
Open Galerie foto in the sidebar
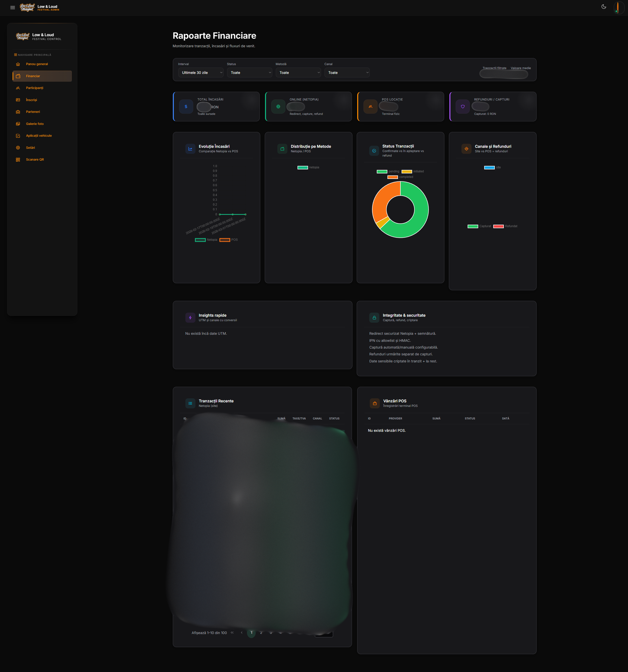tap(42, 124)
